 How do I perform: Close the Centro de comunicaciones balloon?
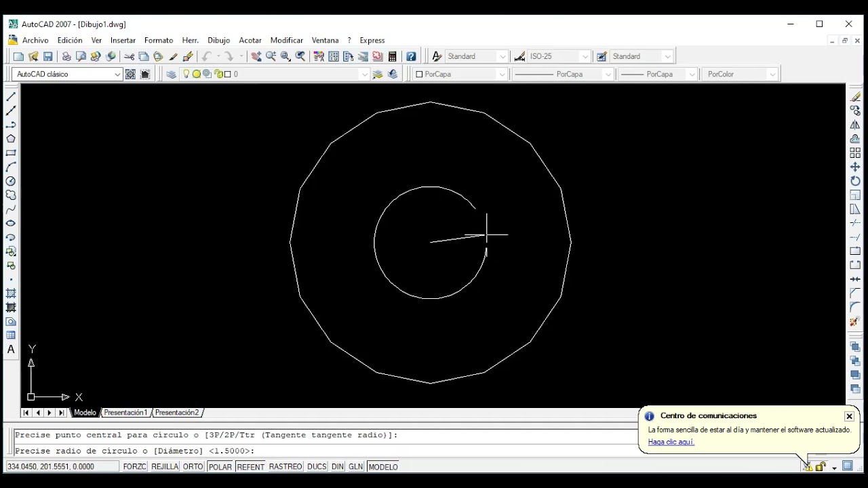tap(849, 416)
